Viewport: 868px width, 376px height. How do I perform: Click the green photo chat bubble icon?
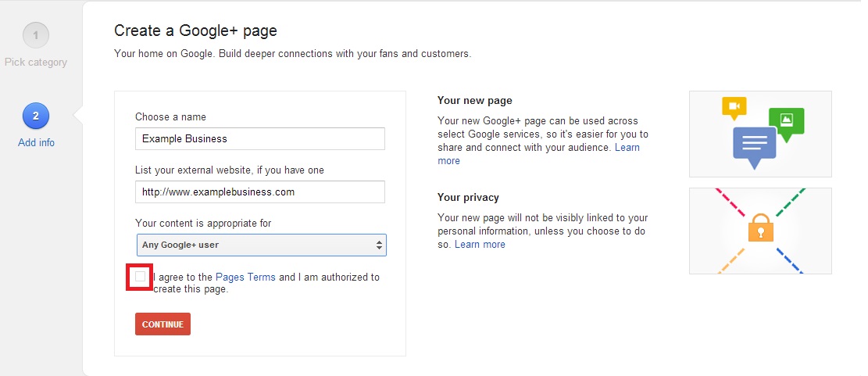786,125
